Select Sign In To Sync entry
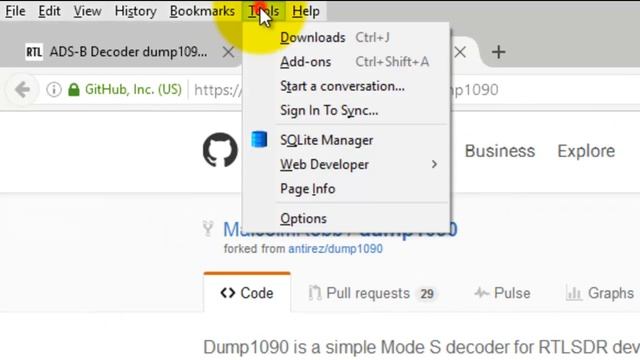 (x=347, y=111)
